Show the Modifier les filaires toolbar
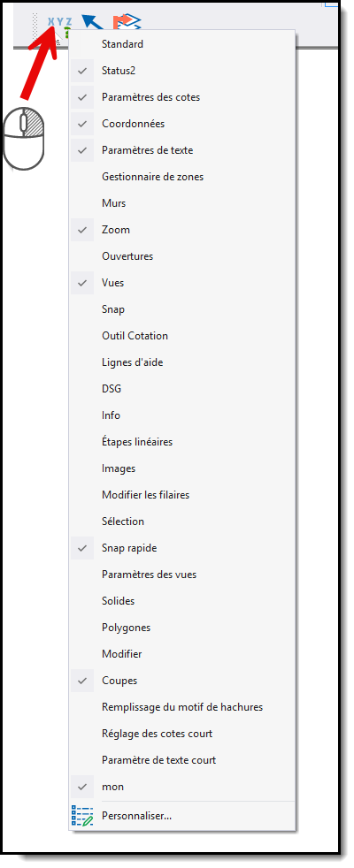Viewport: 354px width, 868px height. click(x=183, y=495)
